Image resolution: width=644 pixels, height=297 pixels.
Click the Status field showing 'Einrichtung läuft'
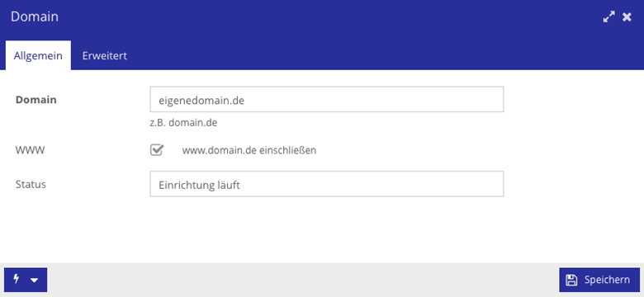(326, 184)
